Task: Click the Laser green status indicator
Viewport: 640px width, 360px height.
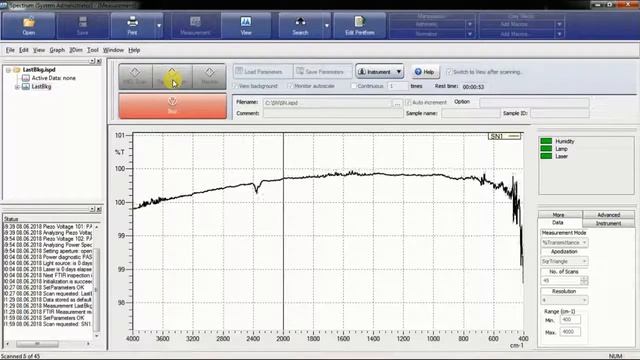Action: 546,156
